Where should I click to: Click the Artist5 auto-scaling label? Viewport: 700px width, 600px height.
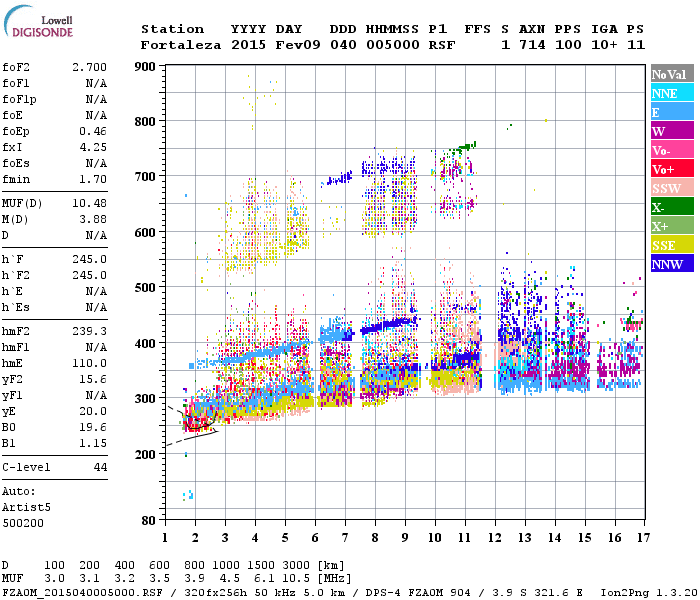pyautogui.click(x=24, y=508)
